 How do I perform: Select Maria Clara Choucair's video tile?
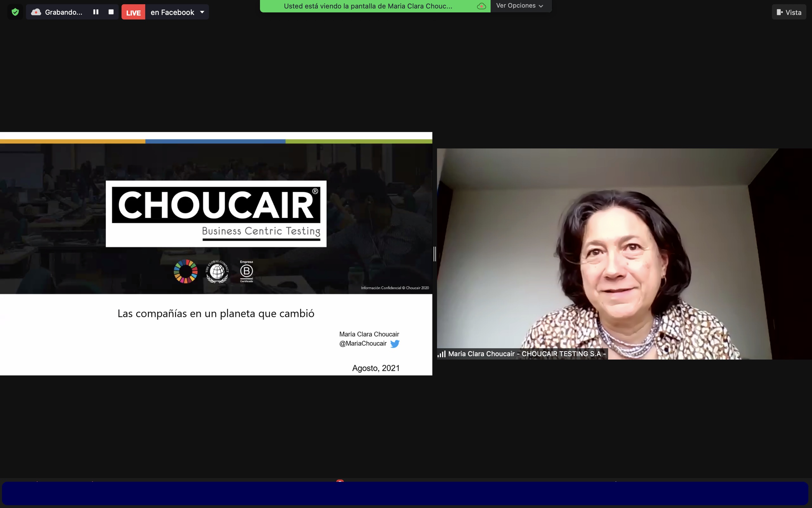point(624,254)
